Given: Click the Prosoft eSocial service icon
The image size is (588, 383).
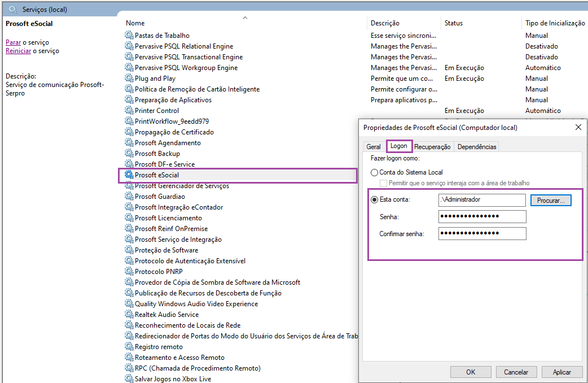Looking at the screenshot, I should click(129, 175).
